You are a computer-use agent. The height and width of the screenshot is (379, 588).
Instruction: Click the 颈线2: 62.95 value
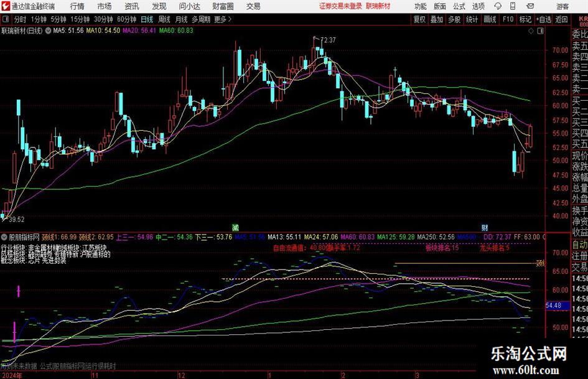(96, 237)
